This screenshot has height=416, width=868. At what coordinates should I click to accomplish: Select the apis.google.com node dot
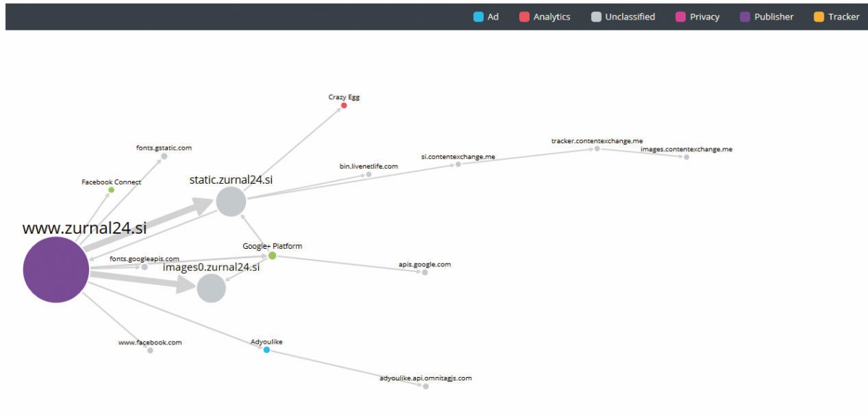tap(425, 272)
